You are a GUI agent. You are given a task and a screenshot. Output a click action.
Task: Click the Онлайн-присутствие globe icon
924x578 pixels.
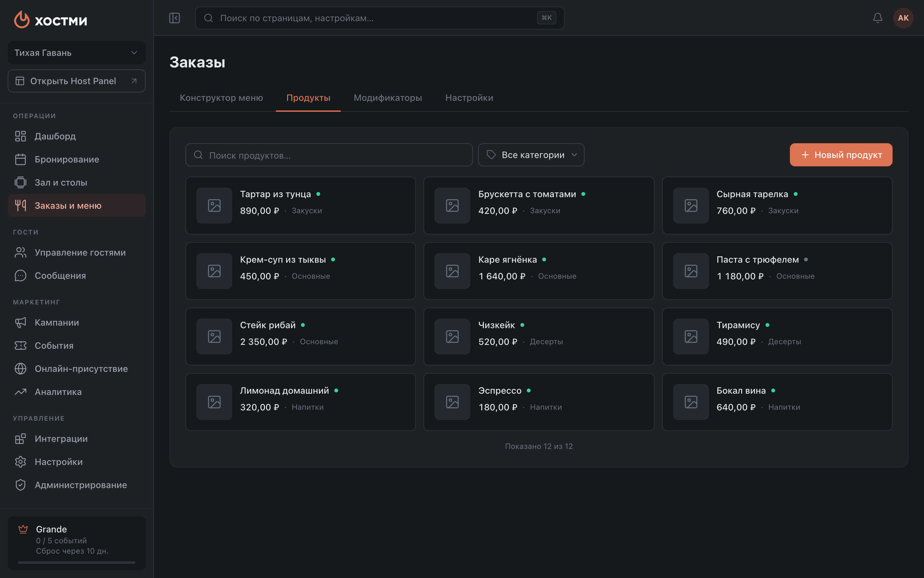(21, 369)
